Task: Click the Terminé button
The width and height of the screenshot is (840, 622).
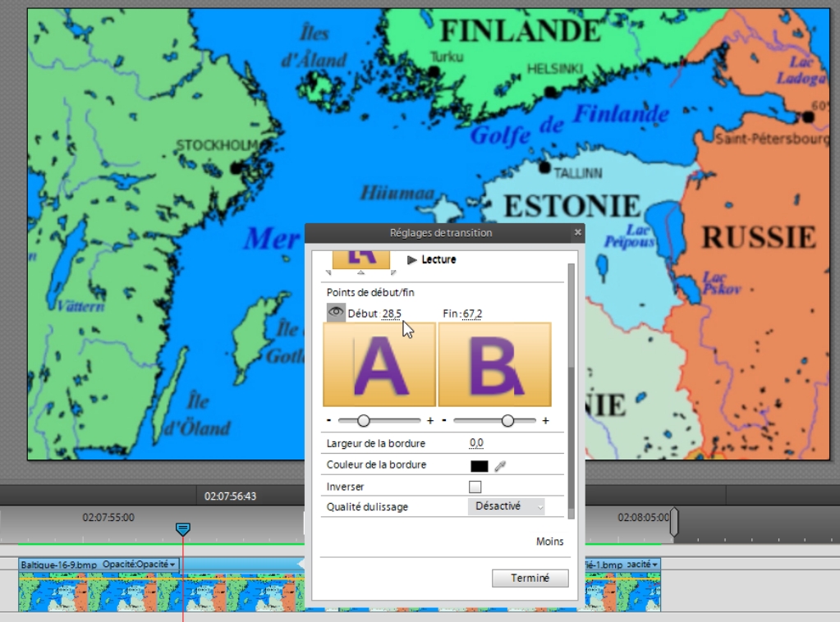Action: coord(530,579)
